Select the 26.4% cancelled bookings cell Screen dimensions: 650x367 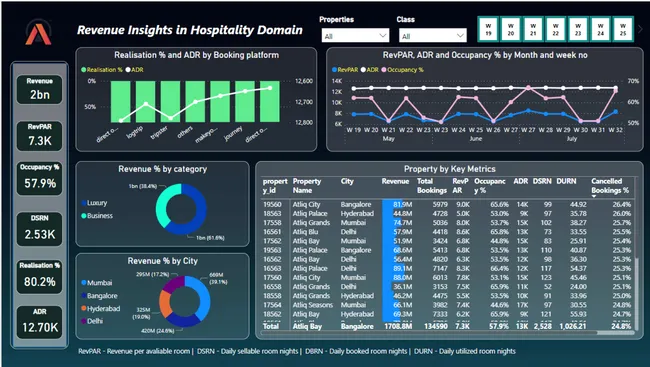click(x=621, y=204)
